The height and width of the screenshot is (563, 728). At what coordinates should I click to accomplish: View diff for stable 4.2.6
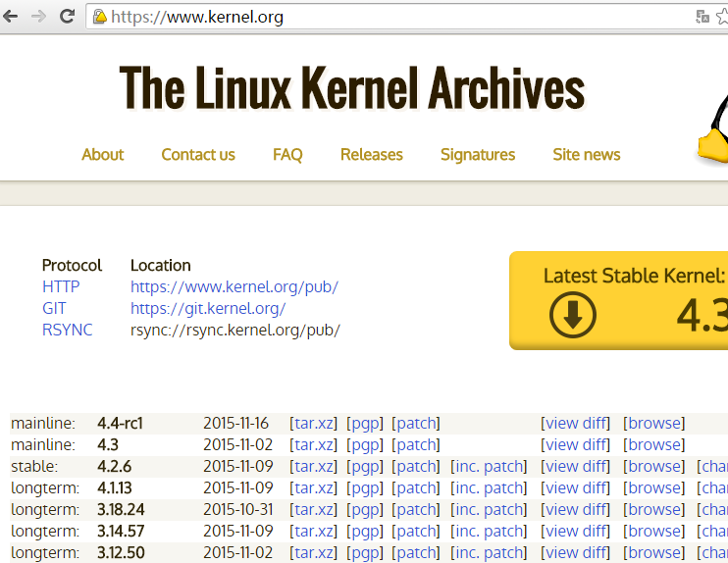click(x=575, y=467)
